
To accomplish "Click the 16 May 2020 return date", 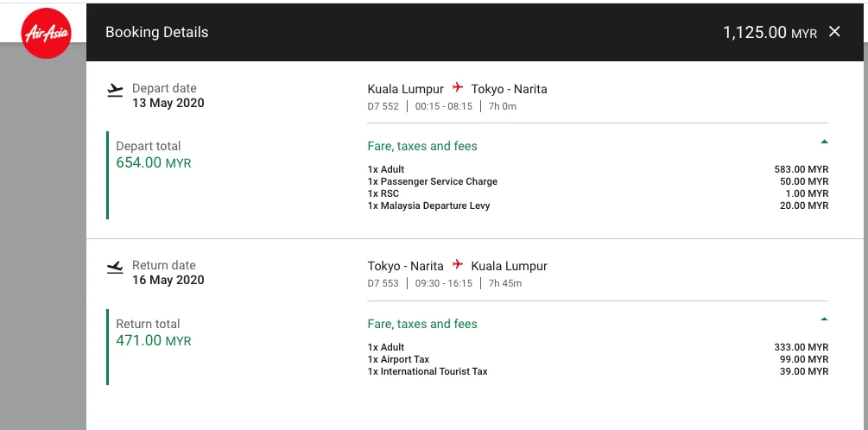I will coord(168,280).
